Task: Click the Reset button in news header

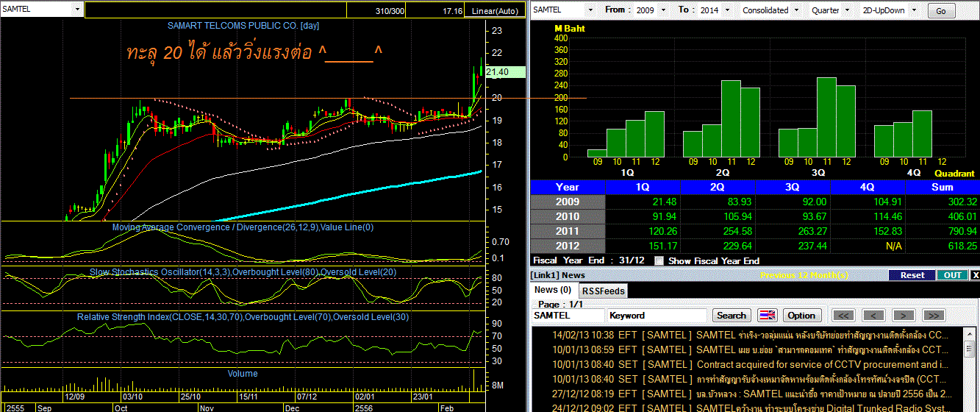Action: (x=912, y=275)
